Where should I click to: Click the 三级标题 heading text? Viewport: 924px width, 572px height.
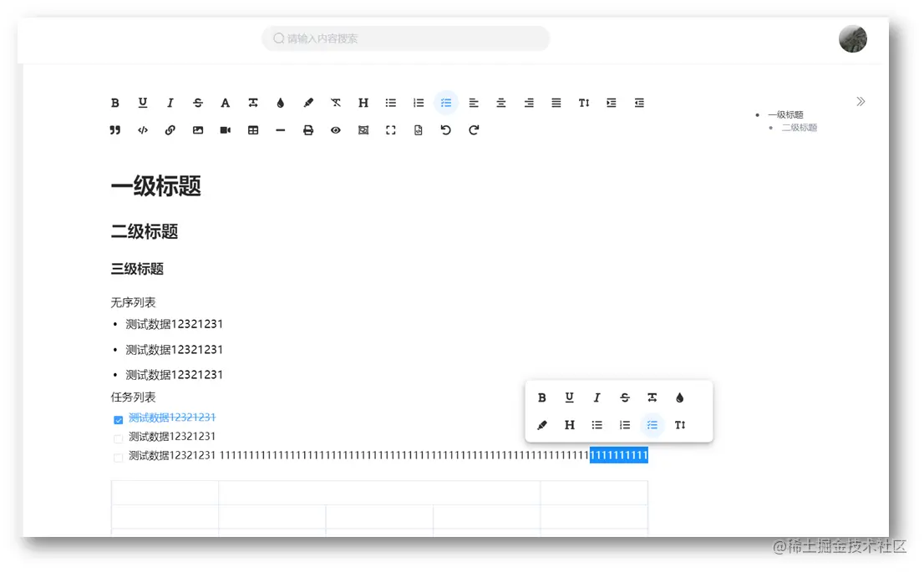click(137, 269)
